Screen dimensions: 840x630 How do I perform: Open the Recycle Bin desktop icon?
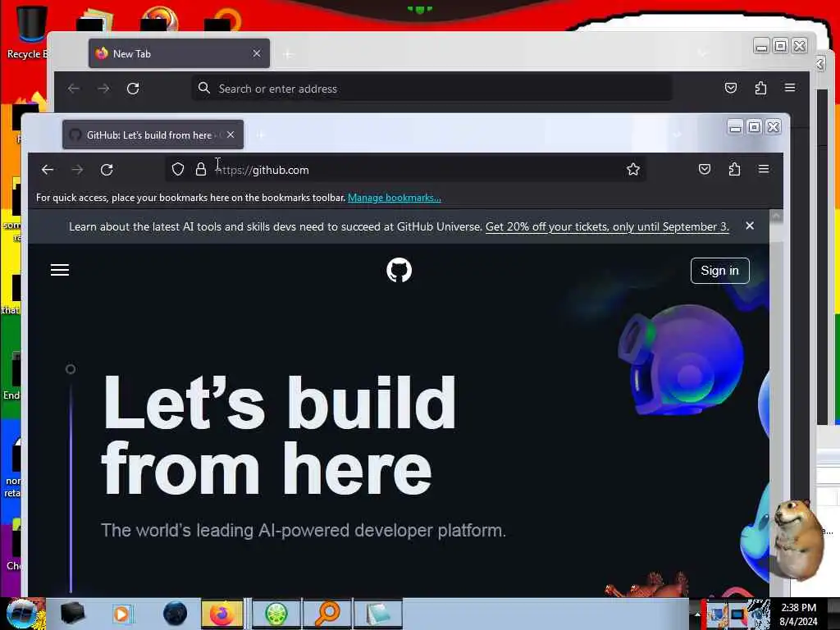click(31, 32)
